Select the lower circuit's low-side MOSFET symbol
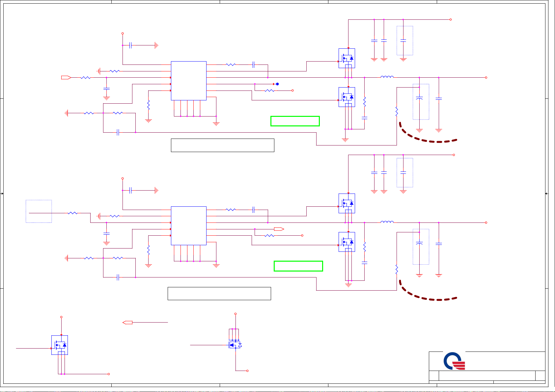The width and height of the screenshot is (555, 392). [347, 242]
